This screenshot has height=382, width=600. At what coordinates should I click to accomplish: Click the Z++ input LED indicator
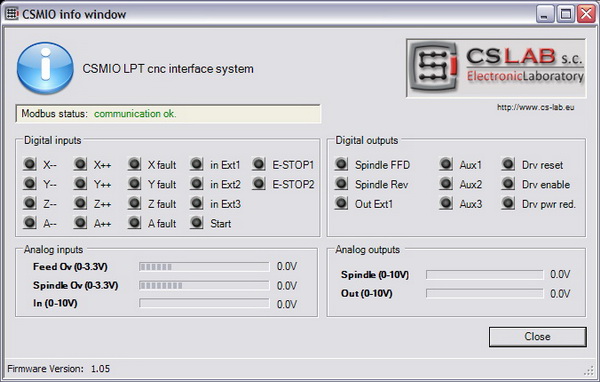click(x=80, y=203)
